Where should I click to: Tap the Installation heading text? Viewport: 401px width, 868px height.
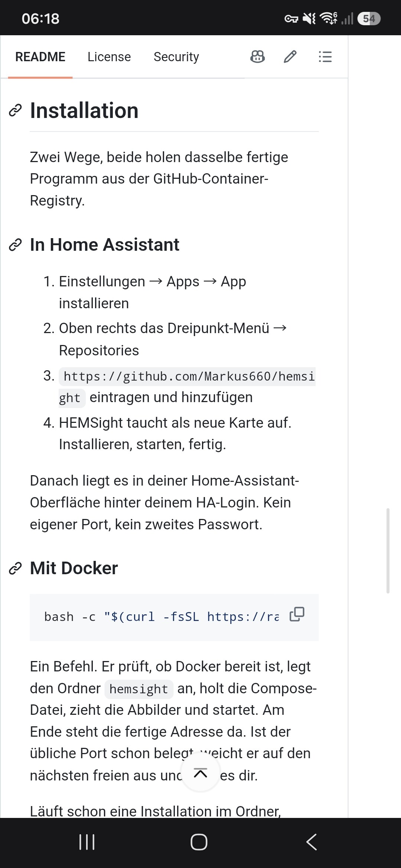(84, 111)
